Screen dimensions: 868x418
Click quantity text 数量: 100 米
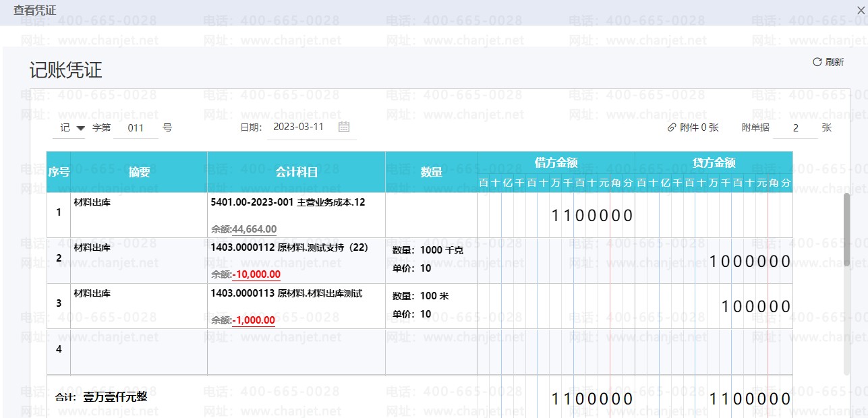click(x=421, y=296)
